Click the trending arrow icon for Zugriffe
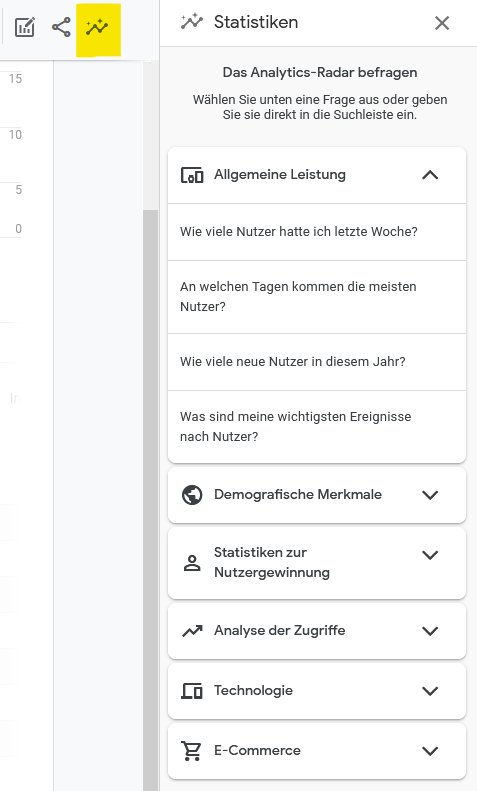The height and width of the screenshot is (791, 477). pyautogui.click(x=192, y=631)
